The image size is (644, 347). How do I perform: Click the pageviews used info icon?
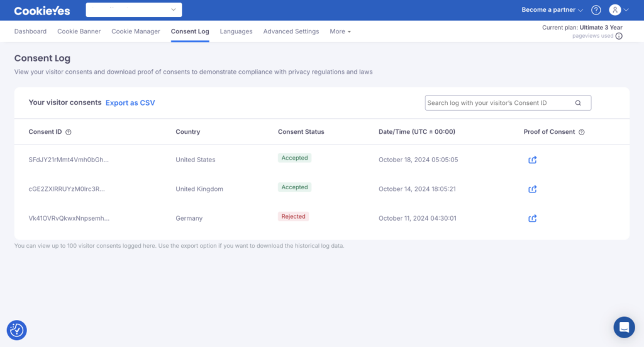click(619, 36)
